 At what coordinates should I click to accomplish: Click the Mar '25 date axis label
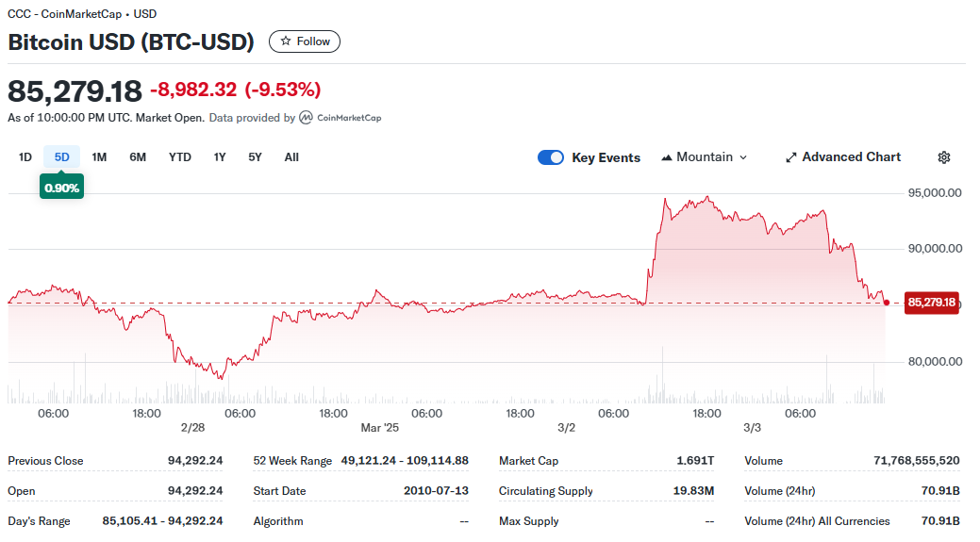click(379, 428)
